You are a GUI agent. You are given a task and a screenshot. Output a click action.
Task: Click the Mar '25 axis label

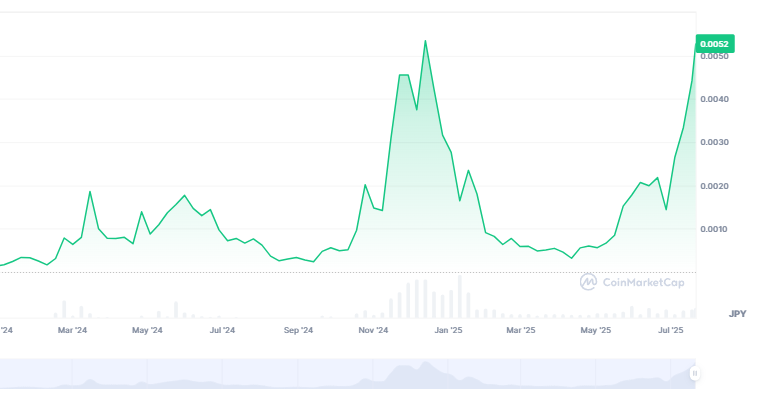[x=521, y=331]
